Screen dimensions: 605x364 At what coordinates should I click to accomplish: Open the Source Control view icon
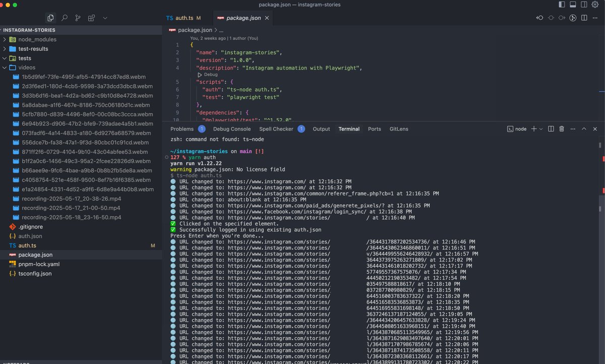78,18
